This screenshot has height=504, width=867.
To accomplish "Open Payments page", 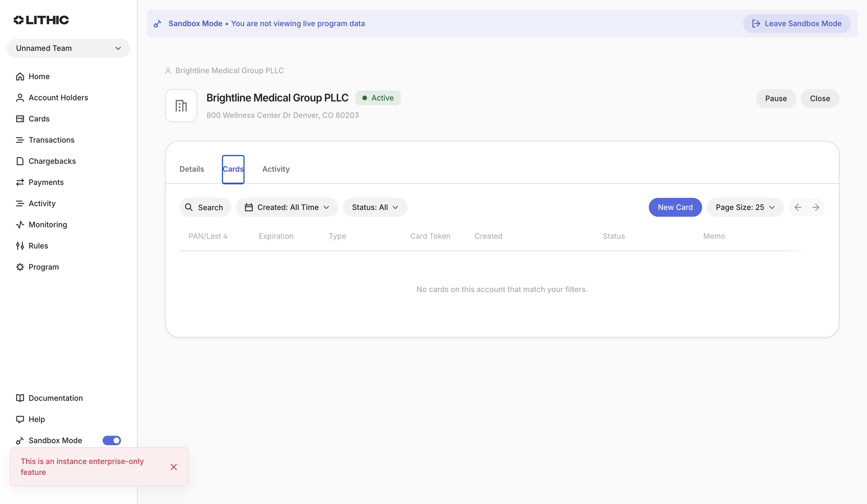I will (46, 182).
